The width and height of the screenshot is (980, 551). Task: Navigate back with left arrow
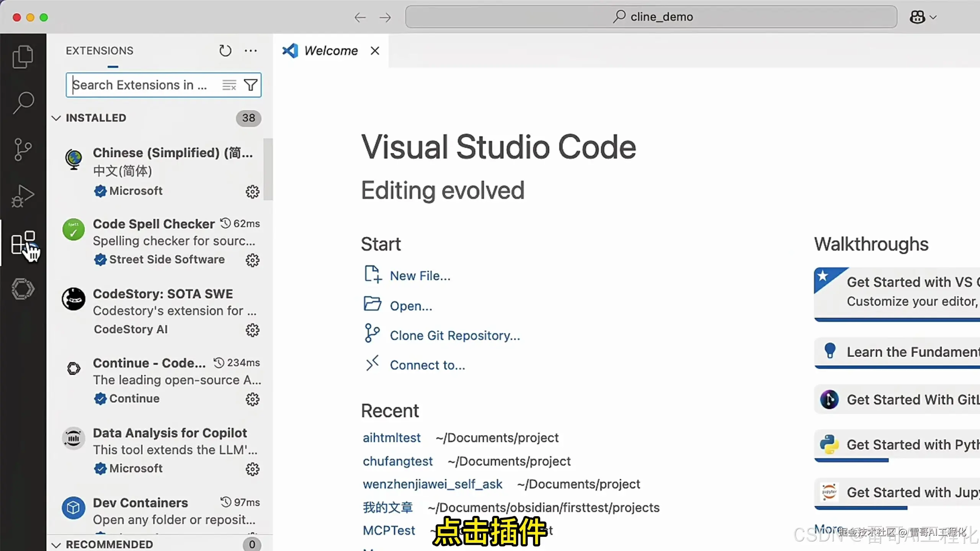tap(360, 17)
